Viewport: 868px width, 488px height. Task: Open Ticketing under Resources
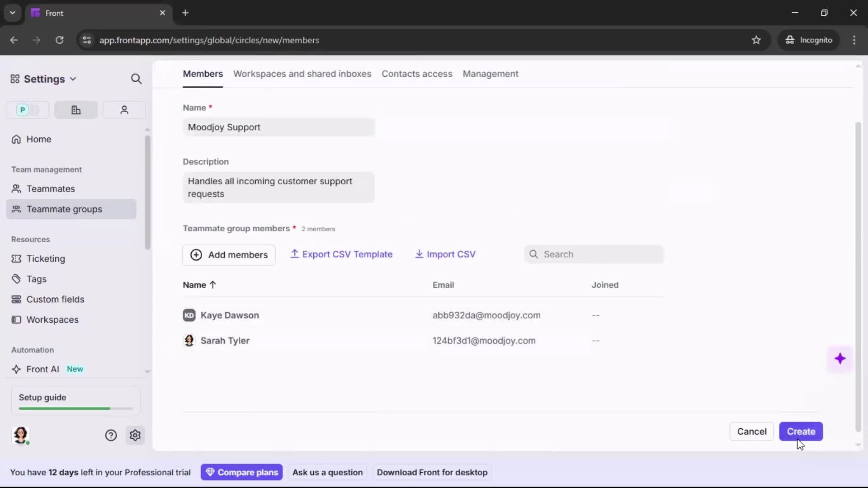tap(46, 259)
